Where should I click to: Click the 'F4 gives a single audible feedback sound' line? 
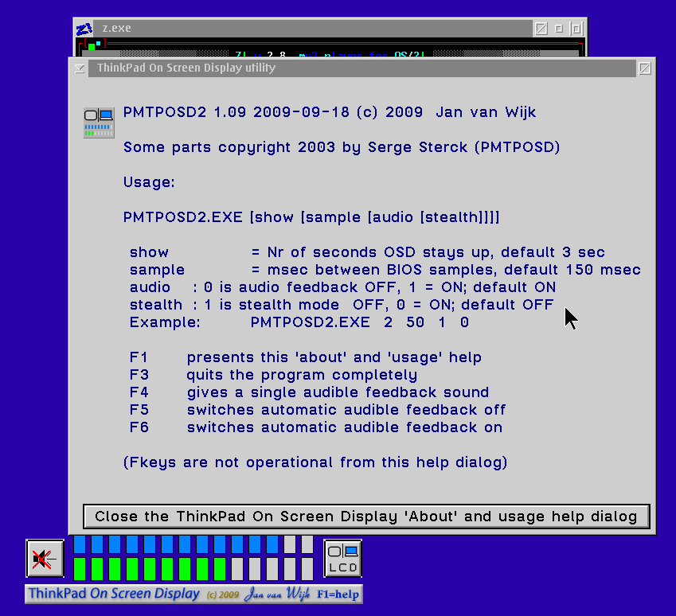click(309, 392)
